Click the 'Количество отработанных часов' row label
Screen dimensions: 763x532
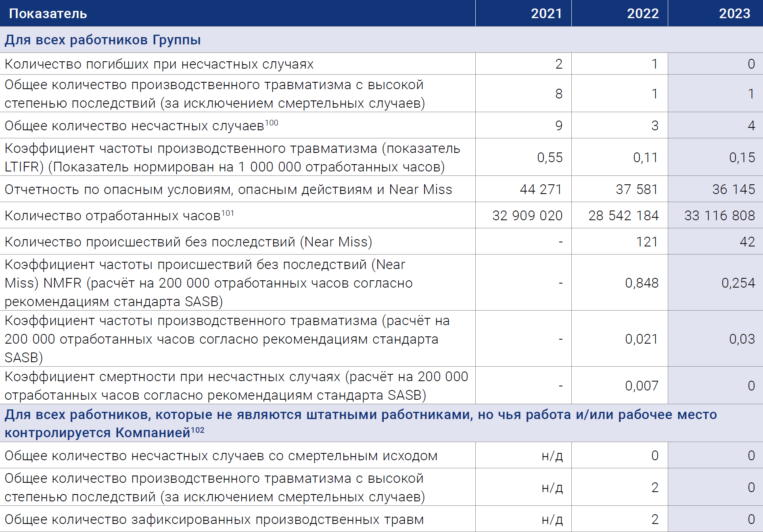(x=113, y=216)
